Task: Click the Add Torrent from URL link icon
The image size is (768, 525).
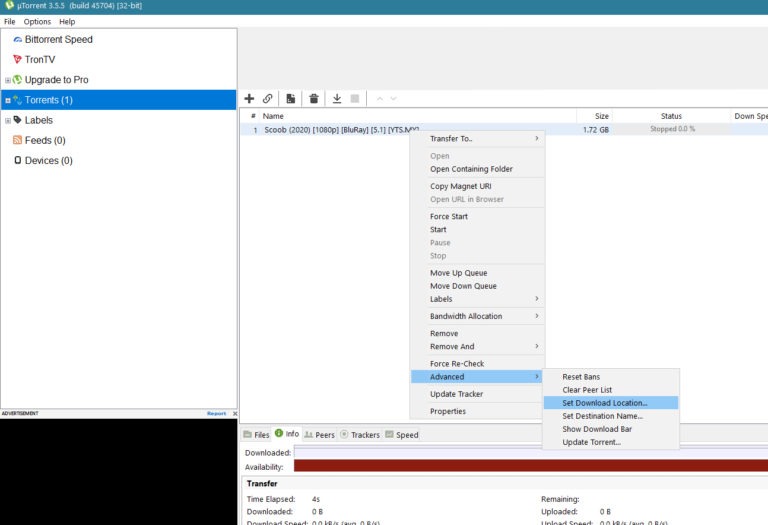Action: pyautogui.click(x=267, y=98)
